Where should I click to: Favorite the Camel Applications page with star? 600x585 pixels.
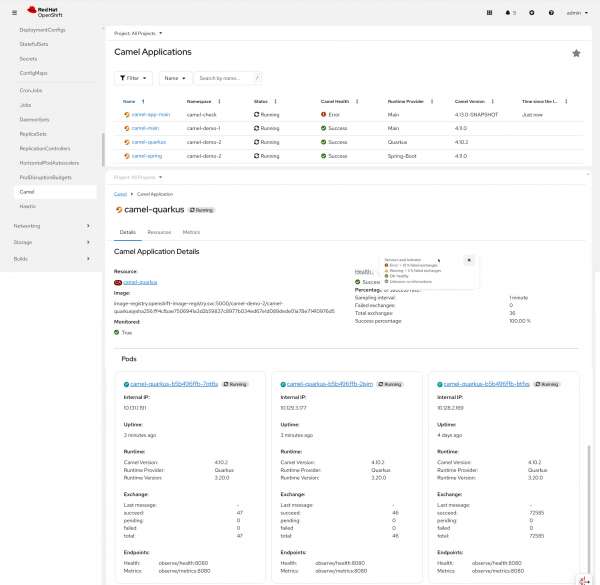tap(576, 53)
